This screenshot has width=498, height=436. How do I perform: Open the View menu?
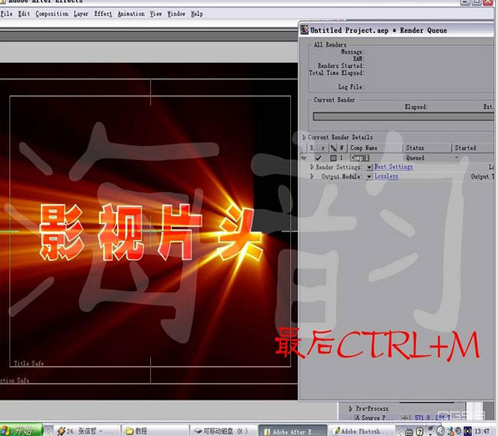click(156, 14)
